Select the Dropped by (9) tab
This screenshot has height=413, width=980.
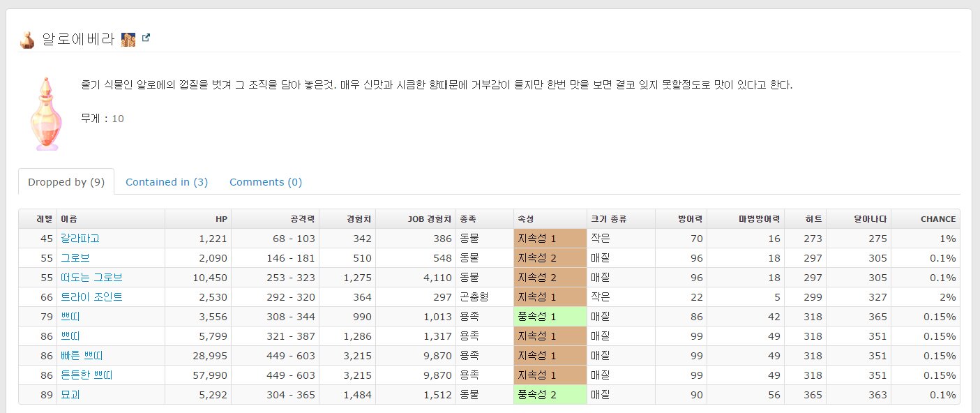[66, 182]
